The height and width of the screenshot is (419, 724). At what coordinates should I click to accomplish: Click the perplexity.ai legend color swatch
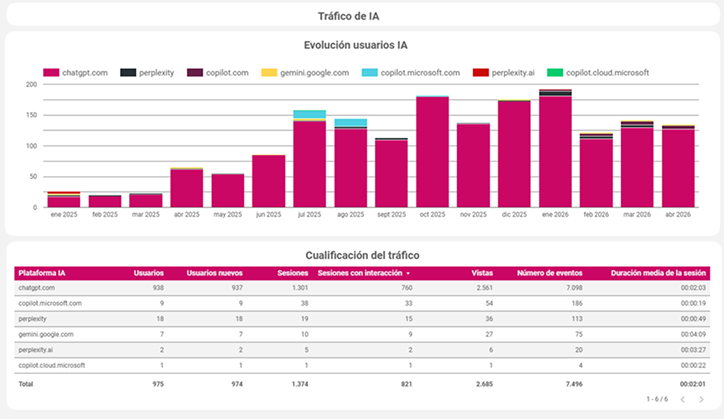point(481,73)
